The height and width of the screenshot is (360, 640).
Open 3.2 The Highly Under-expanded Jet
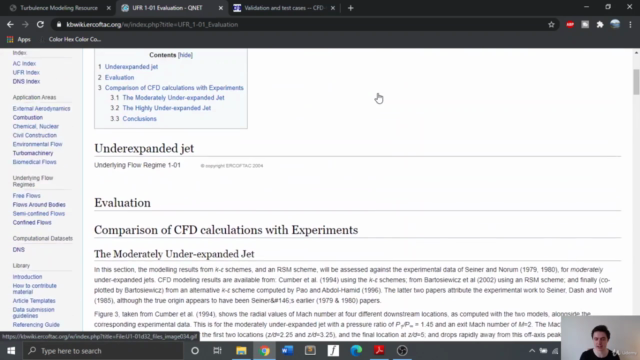(167, 108)
